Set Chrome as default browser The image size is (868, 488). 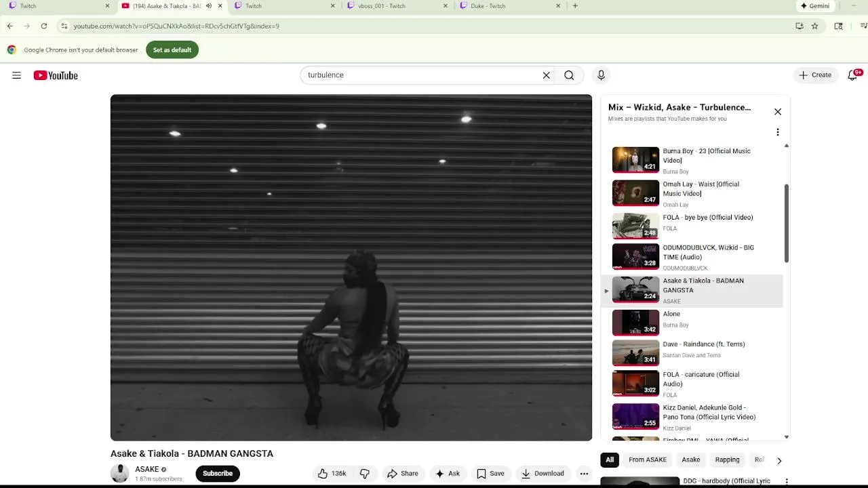172,49
